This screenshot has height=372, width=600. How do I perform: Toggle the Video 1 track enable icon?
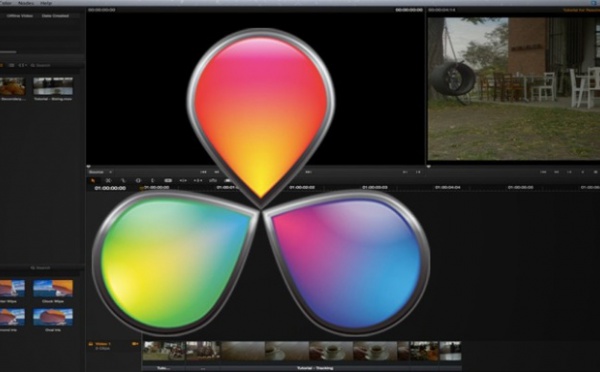(135, 344)
